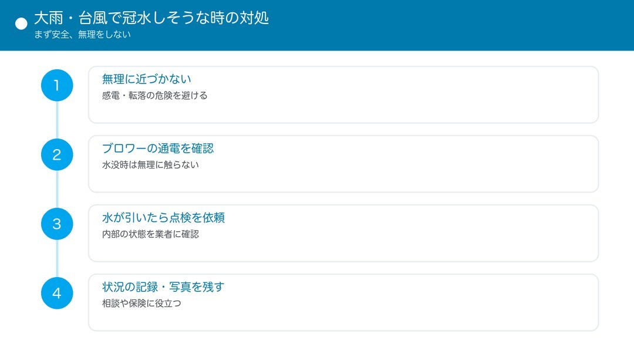Image resolution: width=634 pixels, height=364 pixels.
Task: Click the slide title 大雨・台風で冠水しそうな時の対処
Action: [151, 18]
